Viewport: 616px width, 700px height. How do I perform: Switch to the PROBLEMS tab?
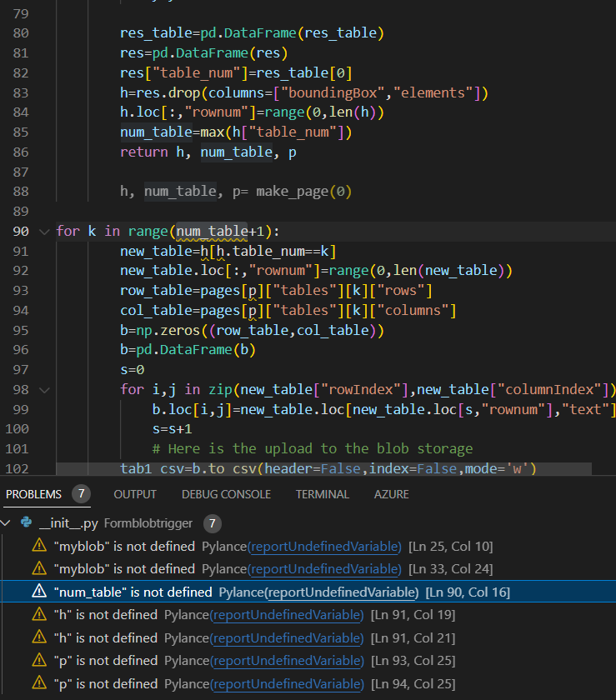click(33, 494)
